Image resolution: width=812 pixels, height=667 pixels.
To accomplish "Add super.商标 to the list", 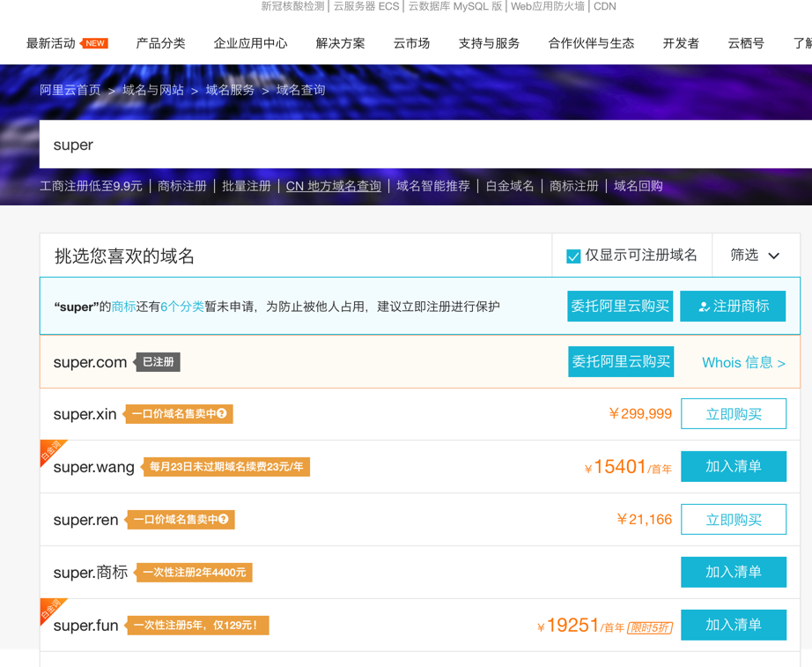I will pyautogui.click(x=734, y=572).
